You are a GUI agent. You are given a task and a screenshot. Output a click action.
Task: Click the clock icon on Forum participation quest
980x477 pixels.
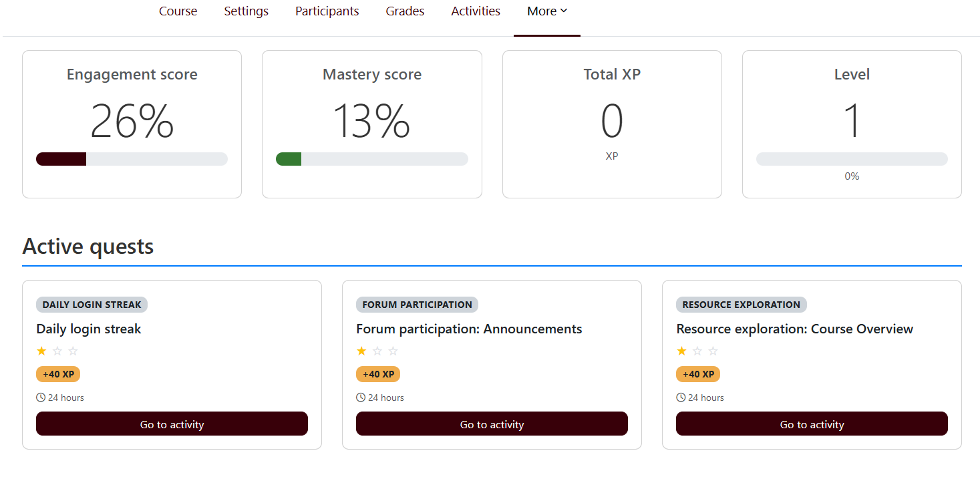(x=360, y=397)
